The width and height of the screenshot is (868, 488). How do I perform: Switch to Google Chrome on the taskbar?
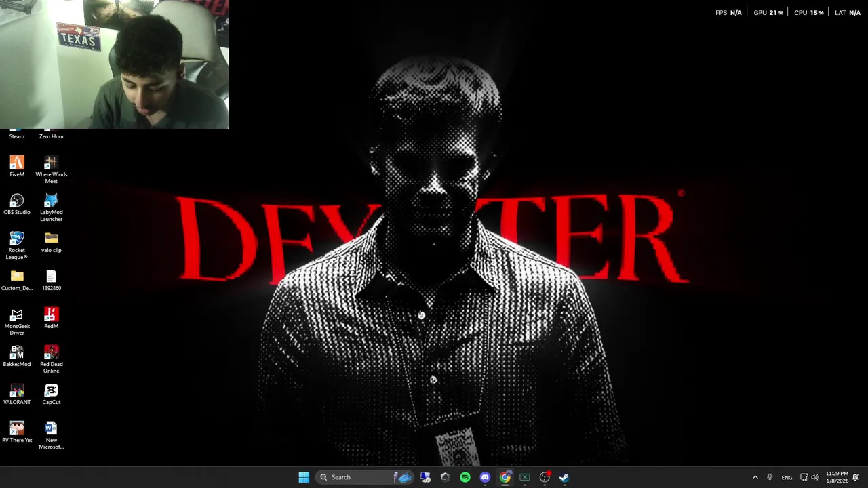coord(505,477)
